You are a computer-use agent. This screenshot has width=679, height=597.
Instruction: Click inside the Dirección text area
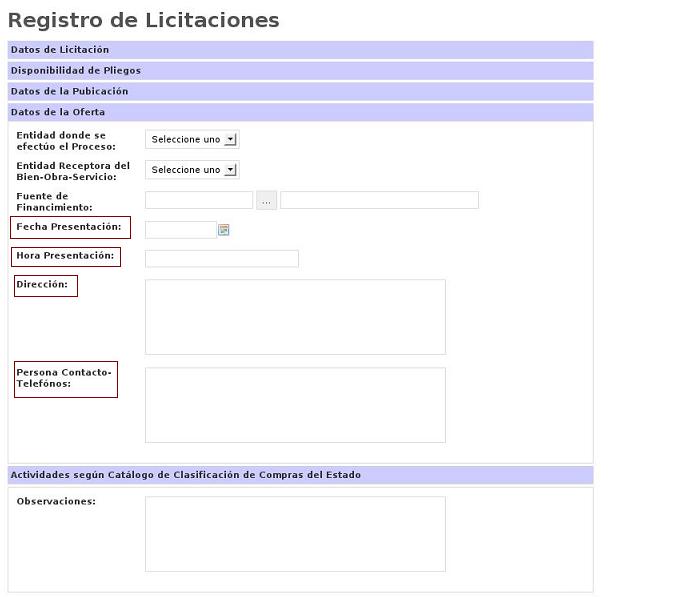(x=295, y=317)
